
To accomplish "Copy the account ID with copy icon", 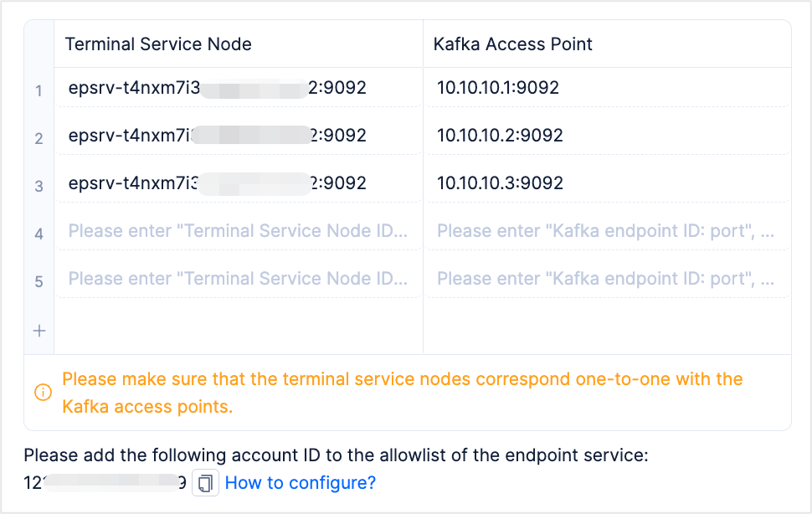I will (205, 483).
